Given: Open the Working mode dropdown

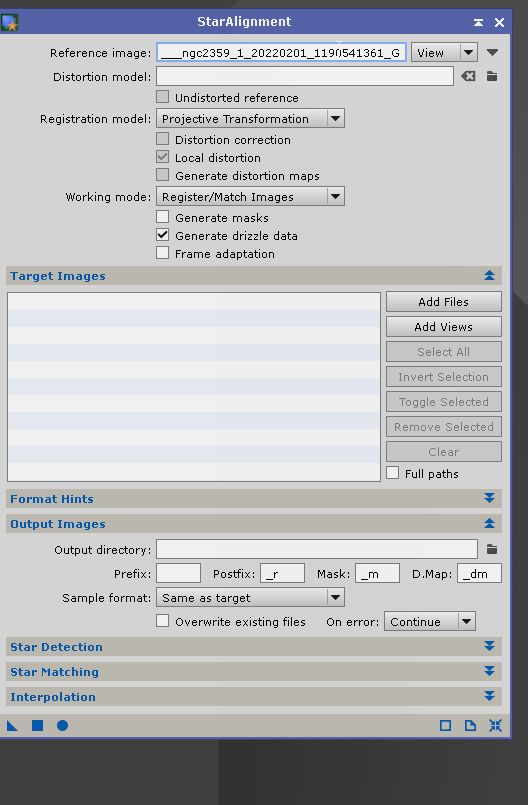Looking at the screenshot, I should pos(250,197).
